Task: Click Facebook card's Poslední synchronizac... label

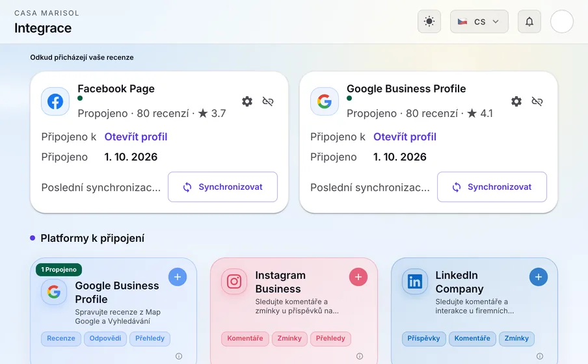Action: click(101, 187)
